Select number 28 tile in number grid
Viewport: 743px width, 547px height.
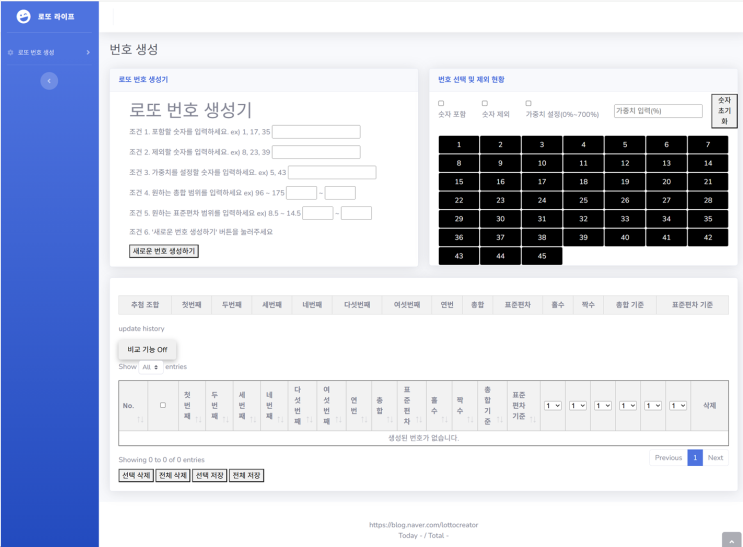(x=708, y=200)
